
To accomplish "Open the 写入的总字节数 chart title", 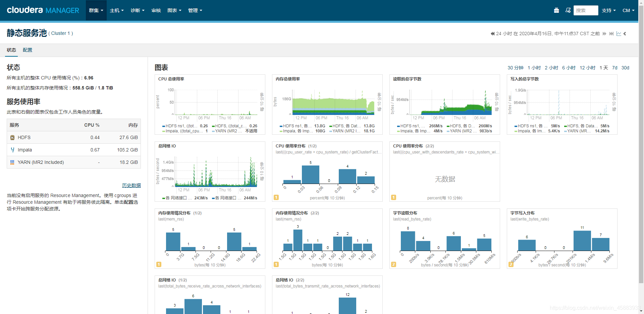I will [x=525, y=79].
